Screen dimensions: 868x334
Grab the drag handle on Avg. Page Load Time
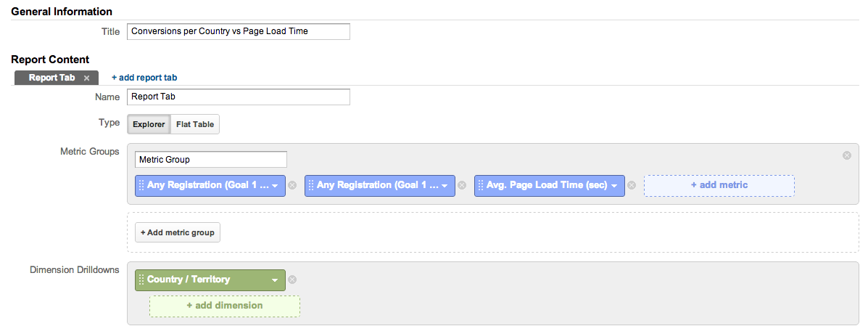(481, 185)
